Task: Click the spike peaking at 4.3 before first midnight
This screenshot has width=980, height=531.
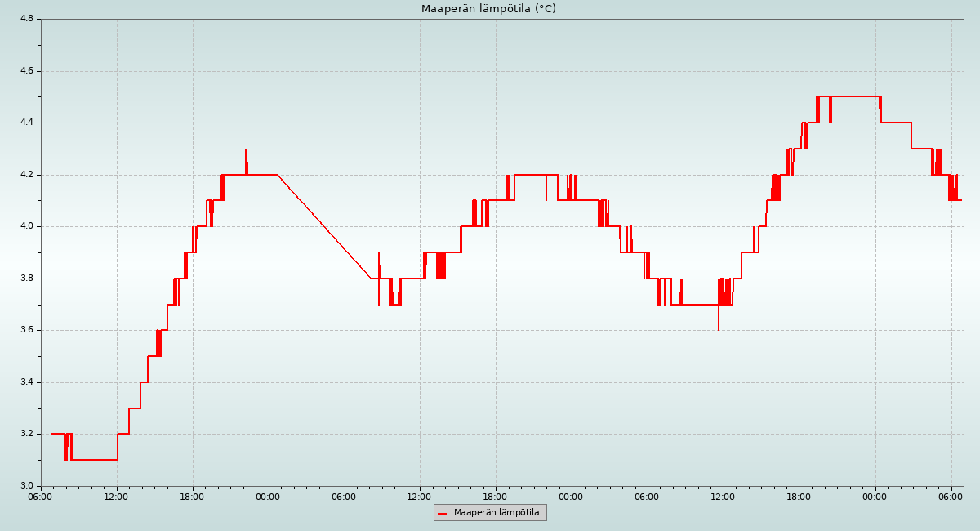Action: [246, 151]
